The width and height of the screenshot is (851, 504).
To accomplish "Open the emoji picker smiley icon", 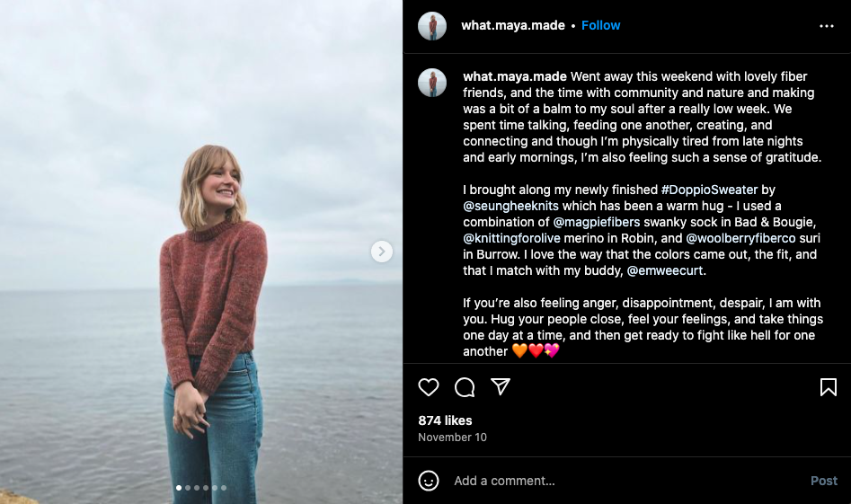I will pos(429,481).
